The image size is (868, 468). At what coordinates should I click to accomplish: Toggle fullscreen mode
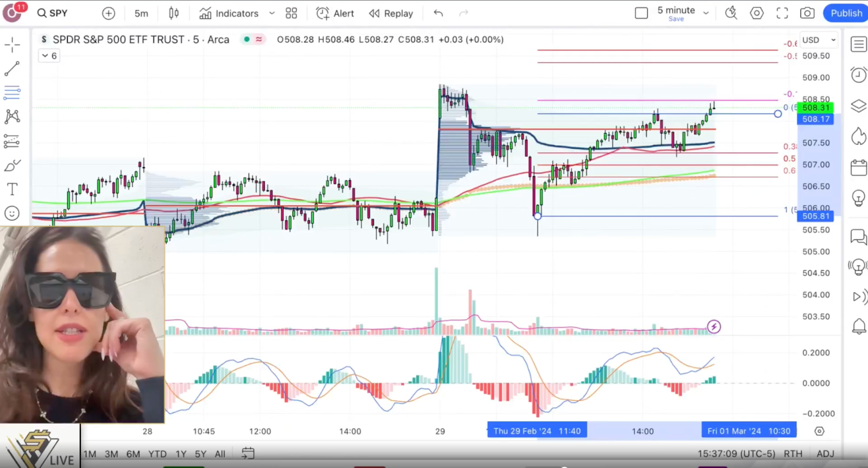point(782,13)
